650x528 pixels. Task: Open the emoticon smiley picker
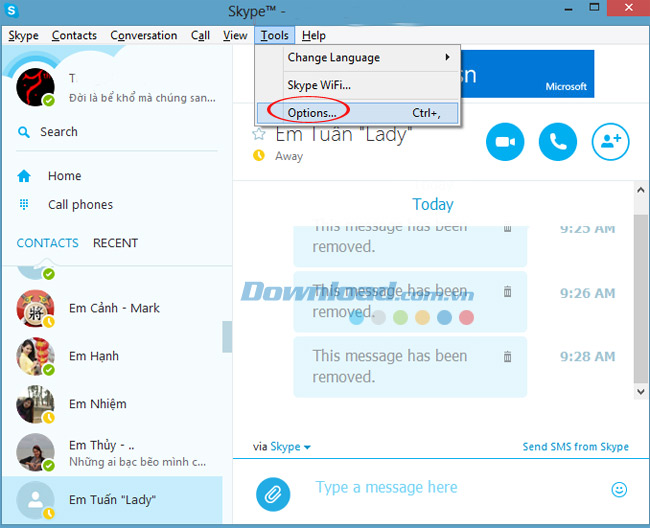tap(619, 489)
